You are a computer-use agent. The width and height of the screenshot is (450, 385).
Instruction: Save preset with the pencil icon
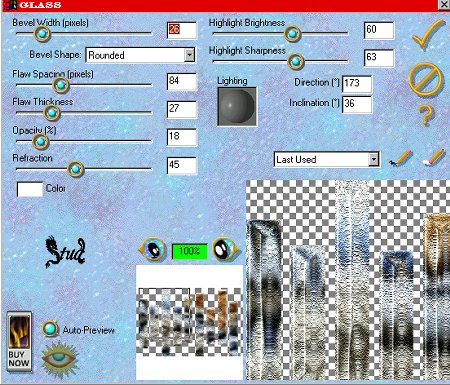tap(401, 158)
